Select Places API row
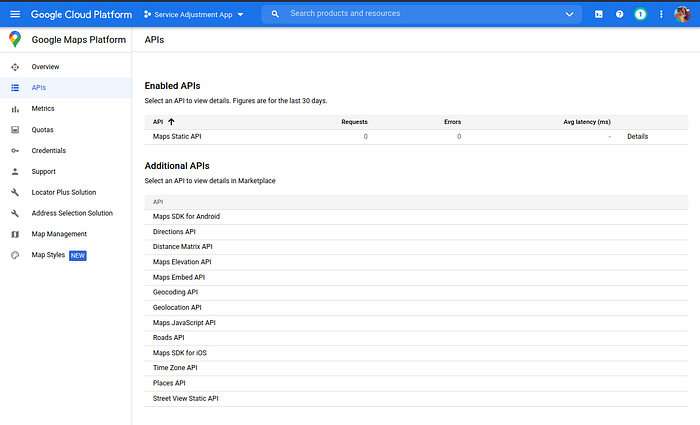Viewport: 700px width, 425px height. 416,383
